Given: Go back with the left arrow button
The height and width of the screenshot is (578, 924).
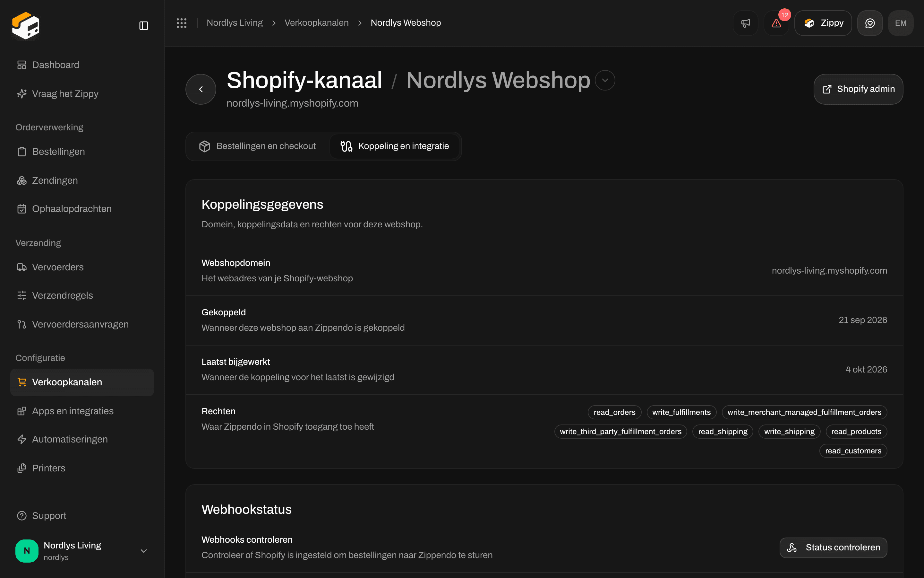Looking at the screenshot, I should 201,89.
